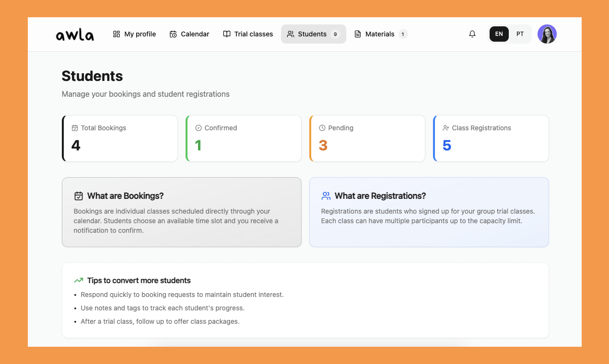
Task: Open the Pending bookings card
Action: [367, 138]
